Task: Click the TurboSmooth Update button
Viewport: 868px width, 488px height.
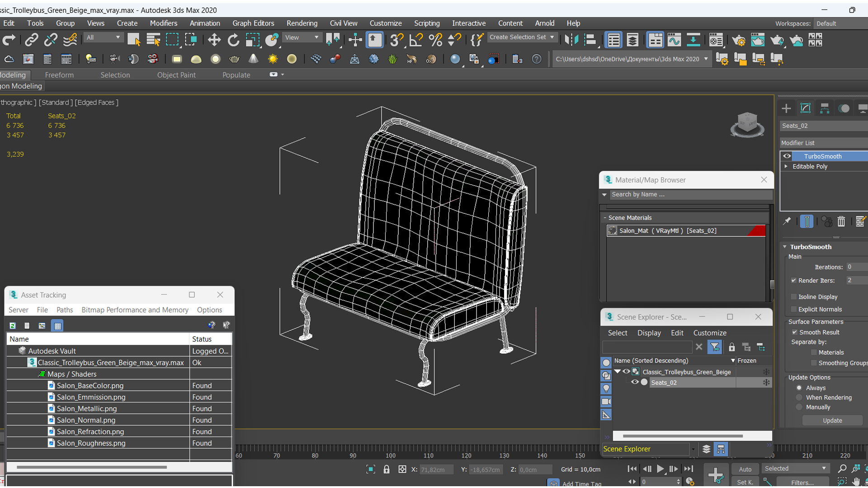Action: coord(832,421)
